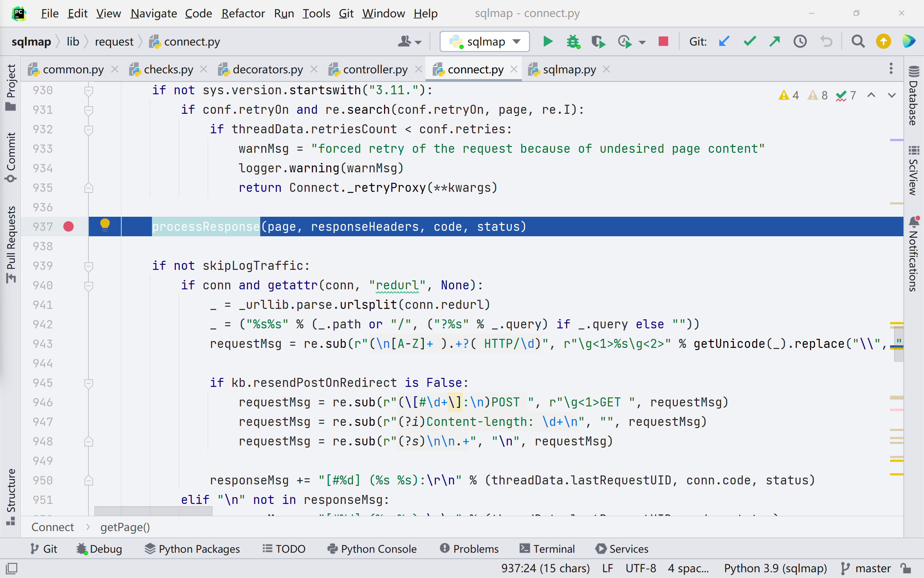Close the checks.py tab
Image resolution: width=924 pixels, height=578 pixels.
(204, 69)
